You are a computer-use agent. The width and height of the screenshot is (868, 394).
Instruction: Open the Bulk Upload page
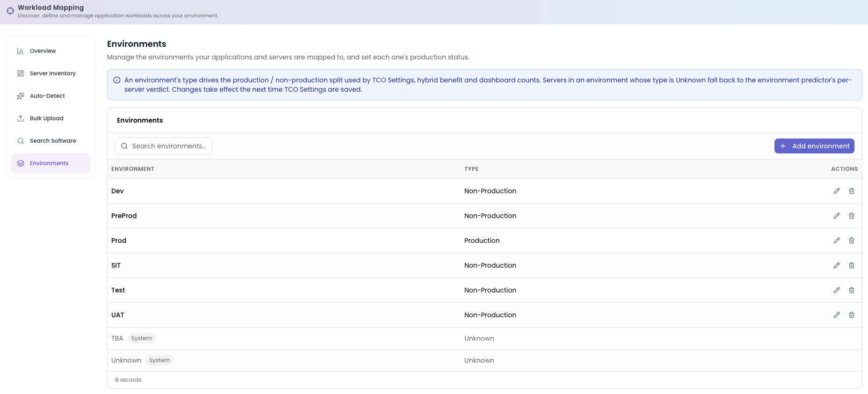click(x=51, y=118)
